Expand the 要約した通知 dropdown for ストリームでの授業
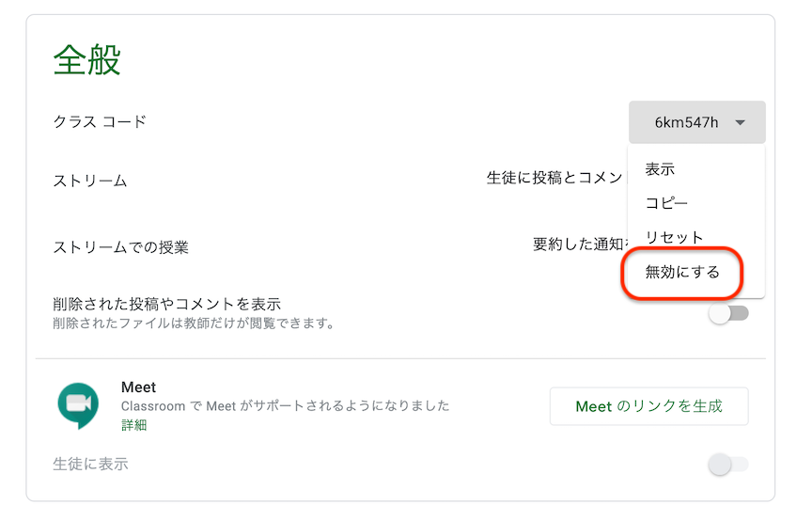The image size is (812, 521). tap(581, 244)
